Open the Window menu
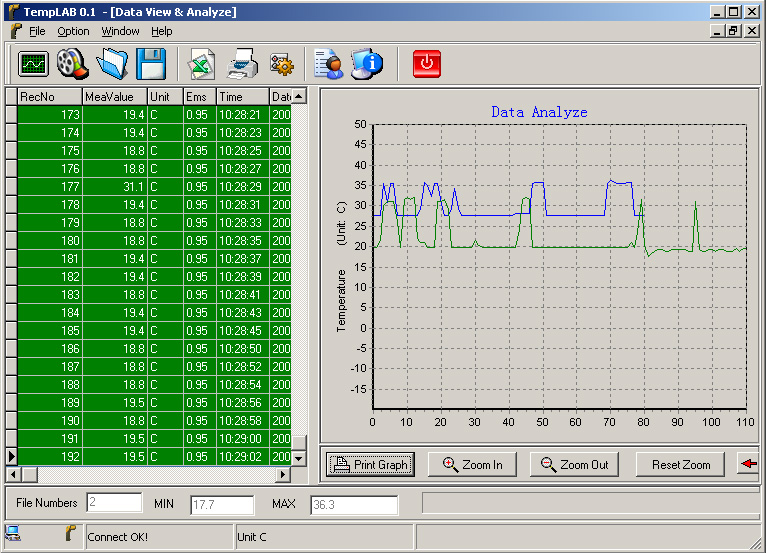Viewport: 766px width, 553px height. click(120, 31)
